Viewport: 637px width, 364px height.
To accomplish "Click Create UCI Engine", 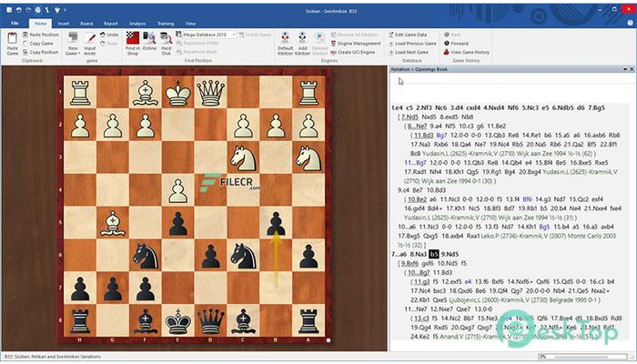I will (x=353, y=52).
